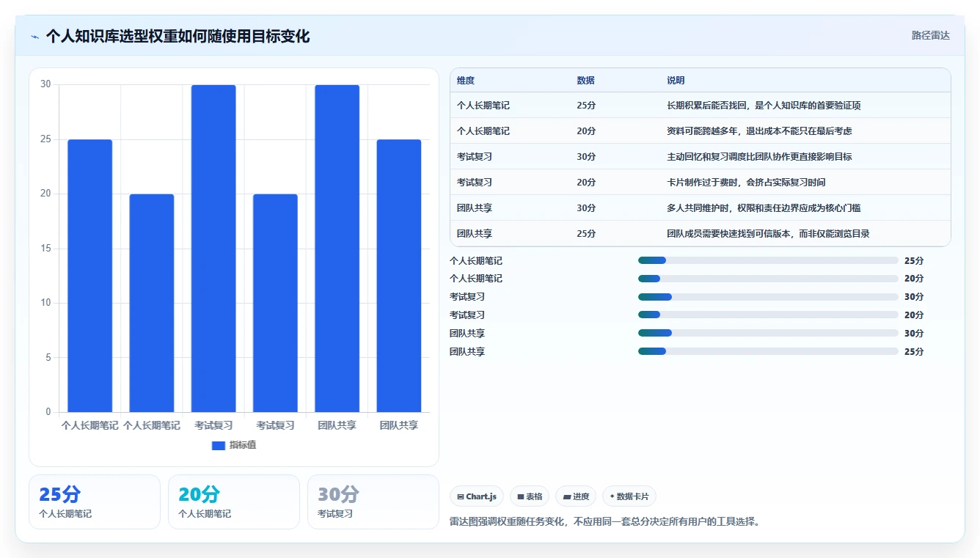Toggle the 指标值 legend color box
Image resolution: width=980 pixels, height=558 pixels.
[219, 445]
